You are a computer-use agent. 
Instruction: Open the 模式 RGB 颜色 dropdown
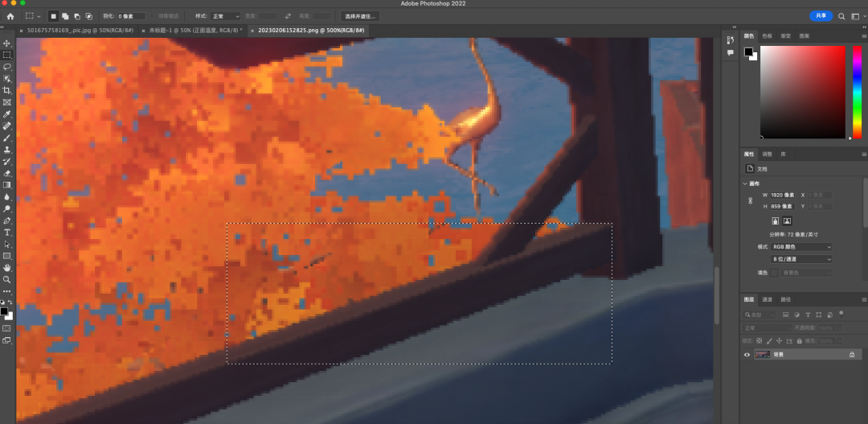802,247
